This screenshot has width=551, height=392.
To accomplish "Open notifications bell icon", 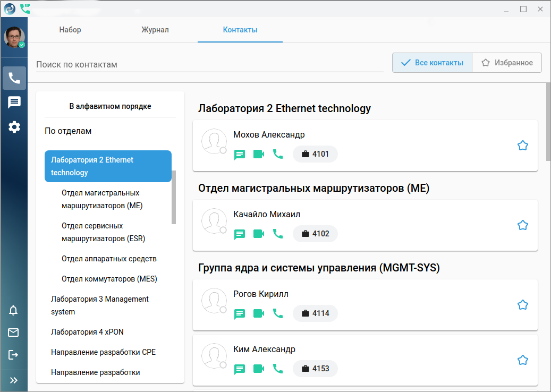I will pos(13,310).
